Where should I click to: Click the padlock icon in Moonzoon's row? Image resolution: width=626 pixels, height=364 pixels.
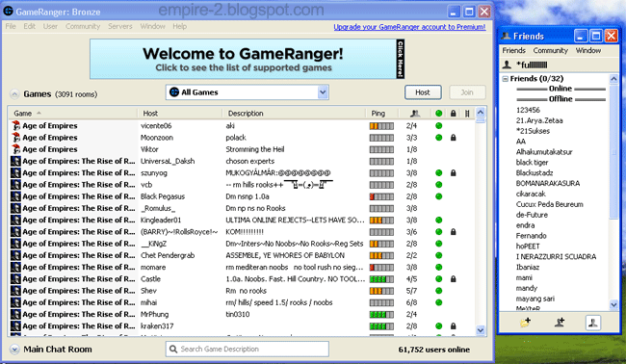point(454,138)
